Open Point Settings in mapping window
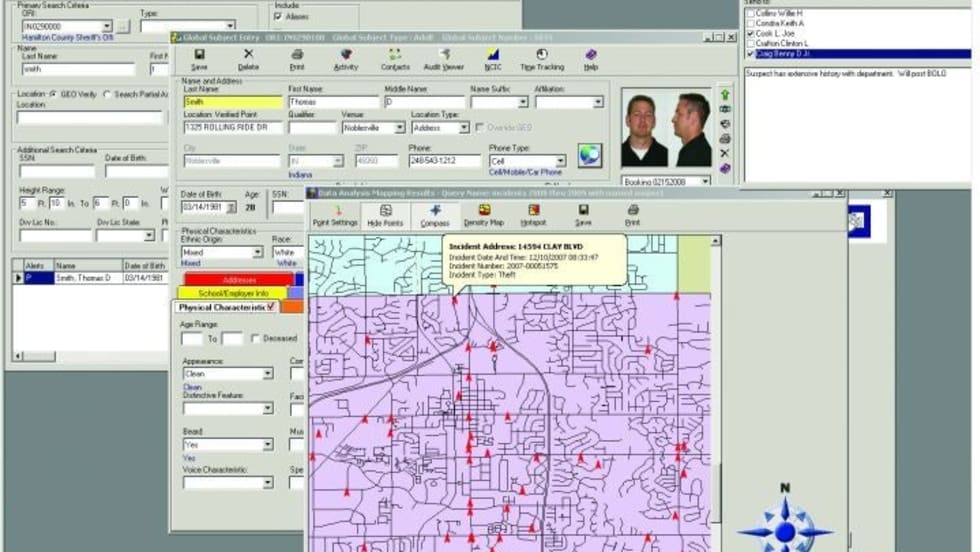The image size is (980, 552). (x=335, y=216)
